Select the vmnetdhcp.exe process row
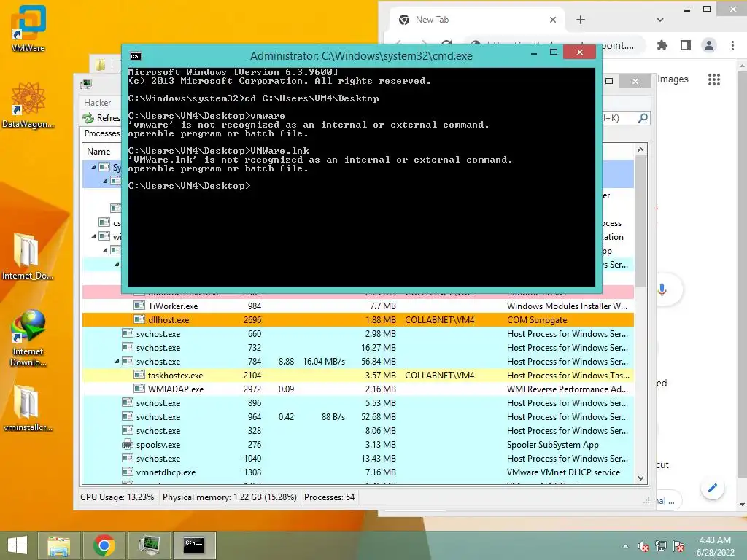The image size is (747, 560). (x=357, y=472)
